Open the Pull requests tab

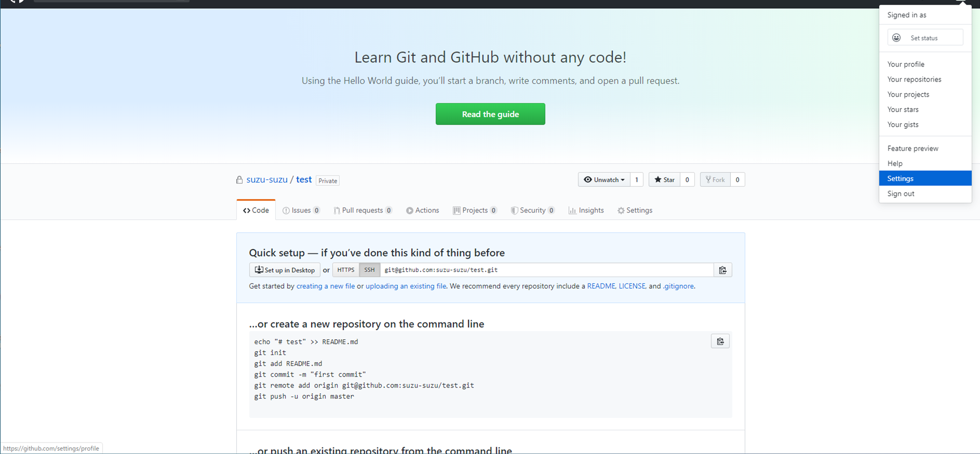pyautogui.click(x=363, y=210)
